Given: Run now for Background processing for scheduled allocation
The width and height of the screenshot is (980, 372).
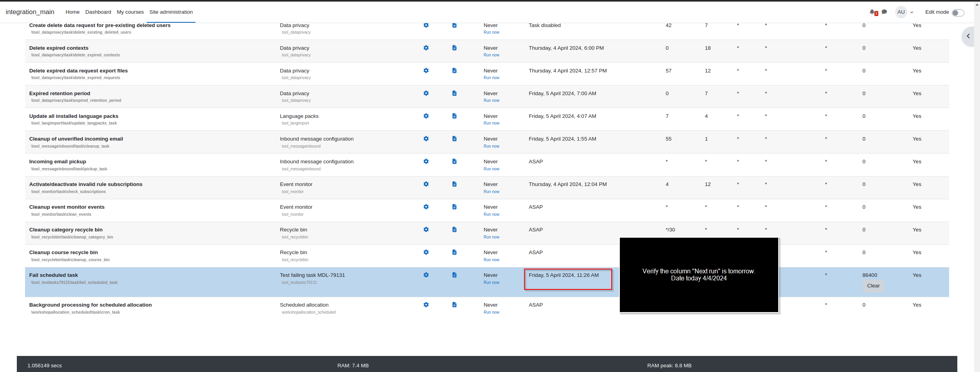Looking at the screenshot, I should [491, 312].
